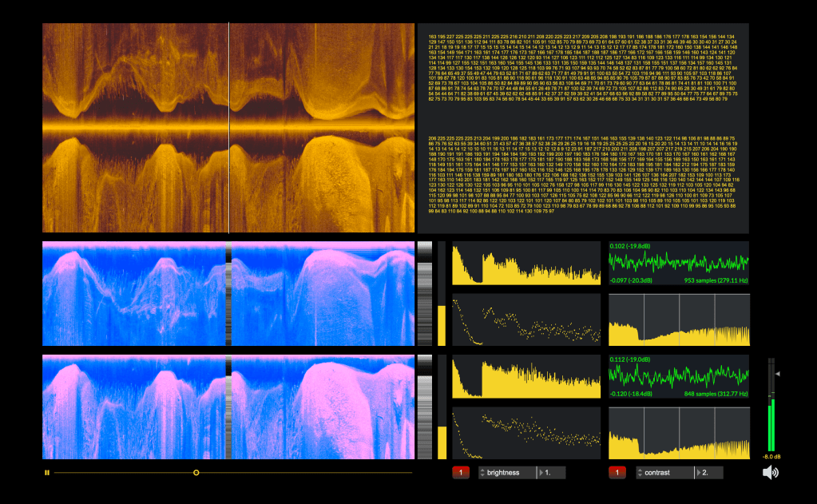
Task: Toggle the red button beside brightness
Action: (x=461, y=473)
